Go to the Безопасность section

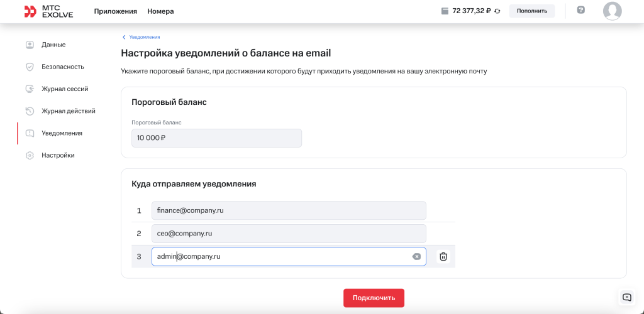click(x=63, y=67)
